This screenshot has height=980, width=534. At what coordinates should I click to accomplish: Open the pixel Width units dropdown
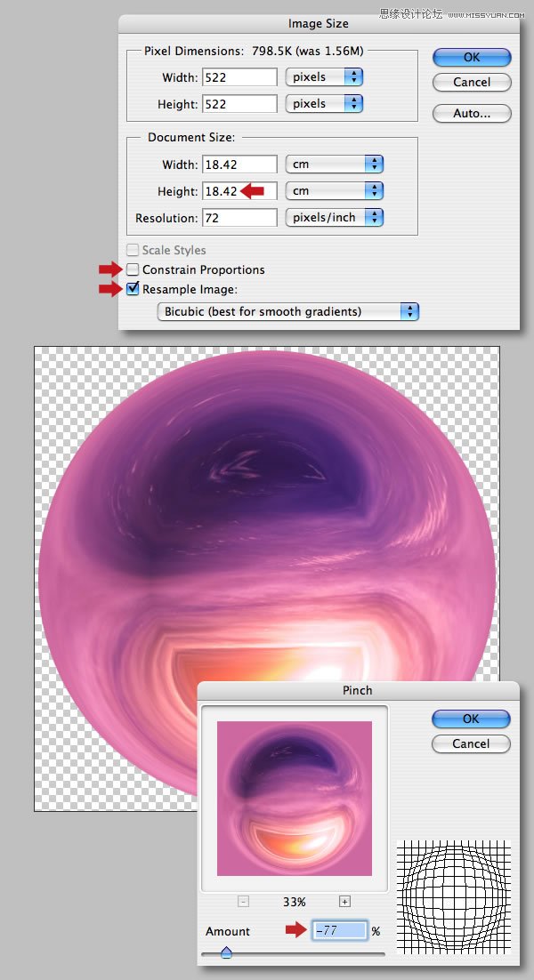pos(324,77)
